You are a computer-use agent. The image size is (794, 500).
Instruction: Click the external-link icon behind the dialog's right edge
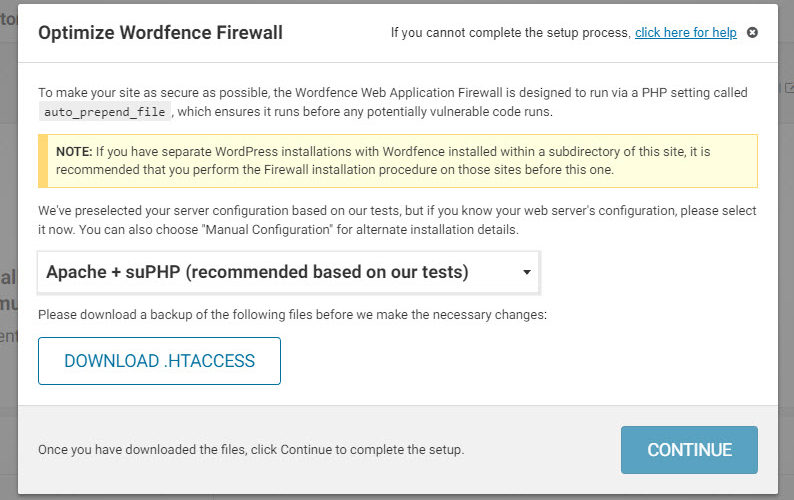pos(788,90)
